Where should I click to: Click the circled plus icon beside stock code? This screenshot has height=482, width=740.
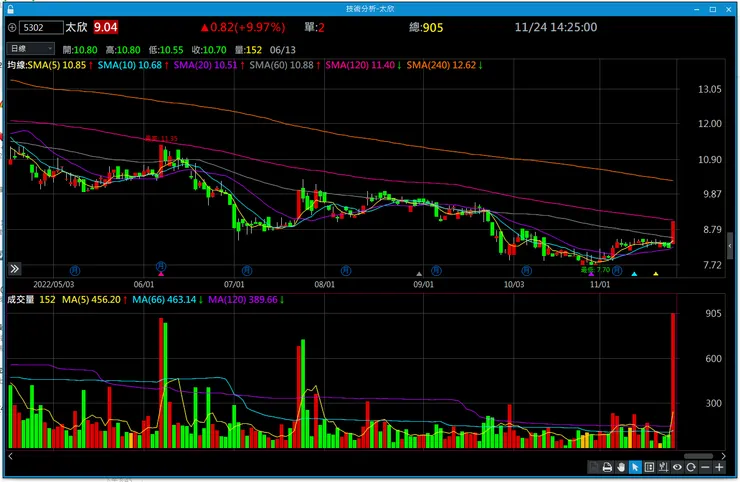click(x=12, y=28)
